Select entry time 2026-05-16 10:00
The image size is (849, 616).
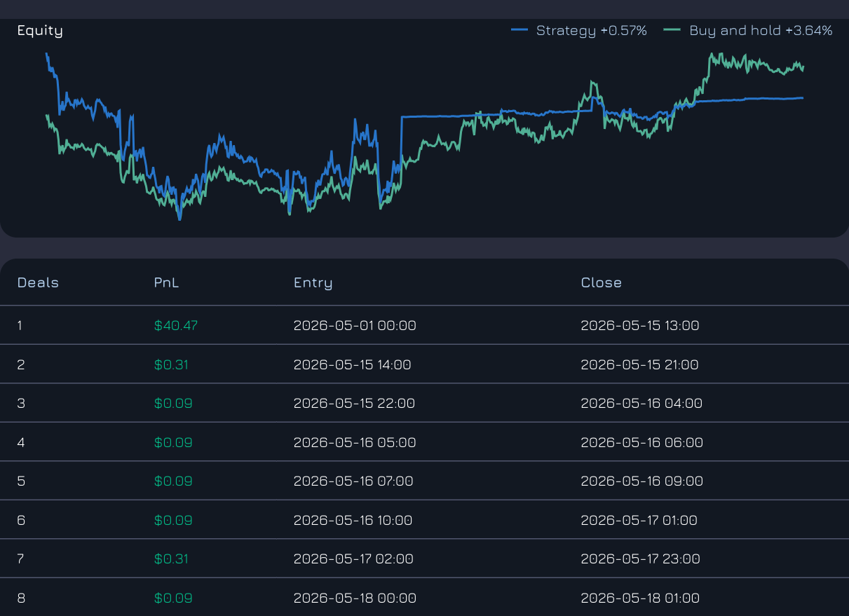coord(353,520)
